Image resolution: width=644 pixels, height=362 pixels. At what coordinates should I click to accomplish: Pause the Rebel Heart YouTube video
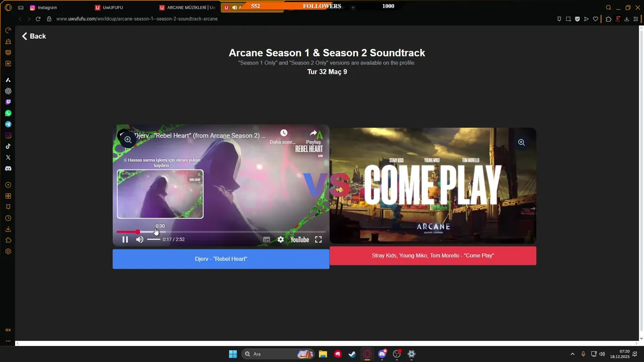[x=125, y=239]
